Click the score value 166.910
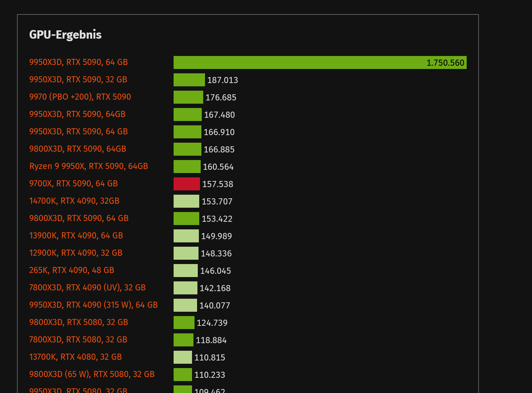The image size is (532, 393). pos(219,132)
